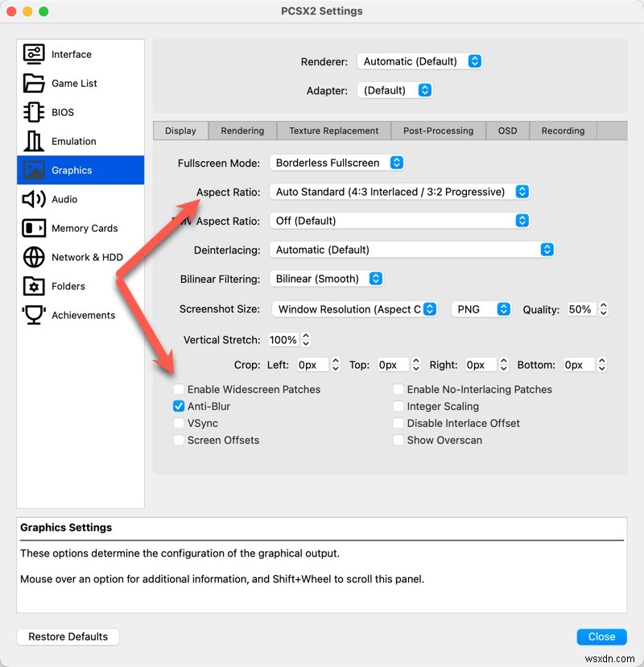Open the Renderer dropdown
Viewport: 644px width, 667px height.
419,61
